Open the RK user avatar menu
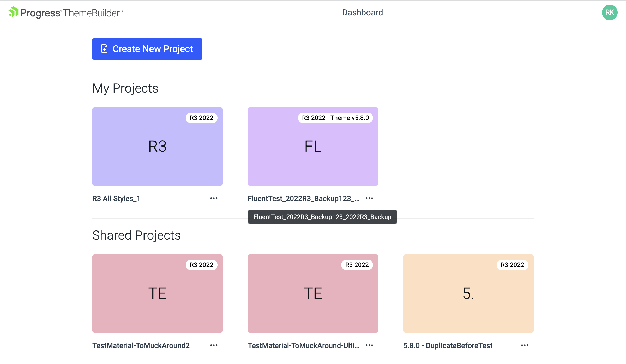 (x=610, y=12)
